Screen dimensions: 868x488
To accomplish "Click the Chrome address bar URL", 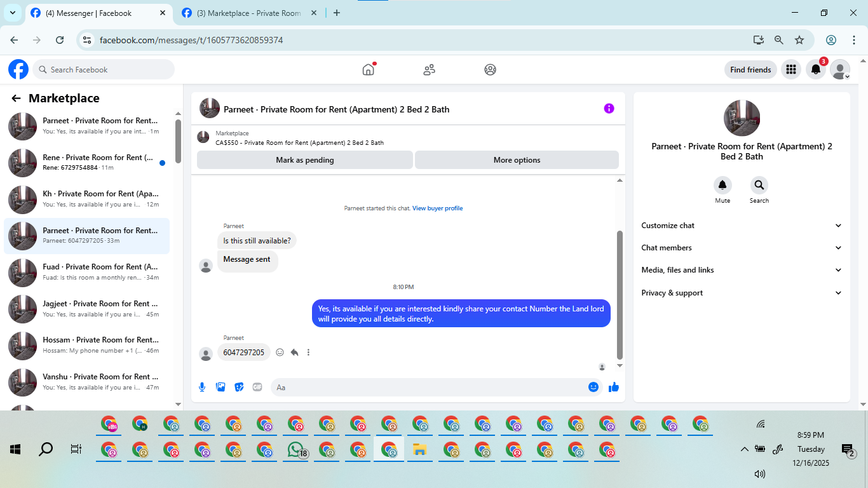I will point(191,40).
